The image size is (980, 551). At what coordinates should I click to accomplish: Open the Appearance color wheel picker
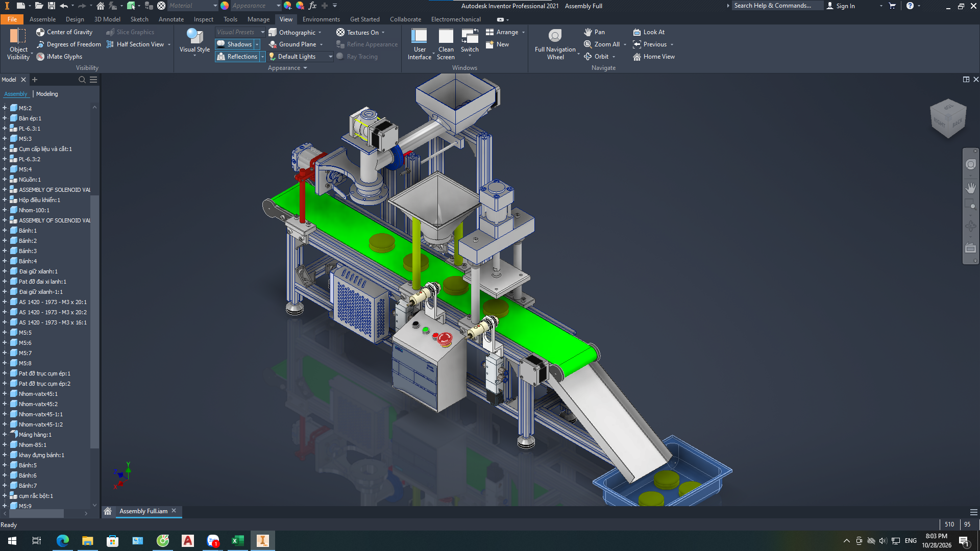pyautogui.click(x=225, y=6)
